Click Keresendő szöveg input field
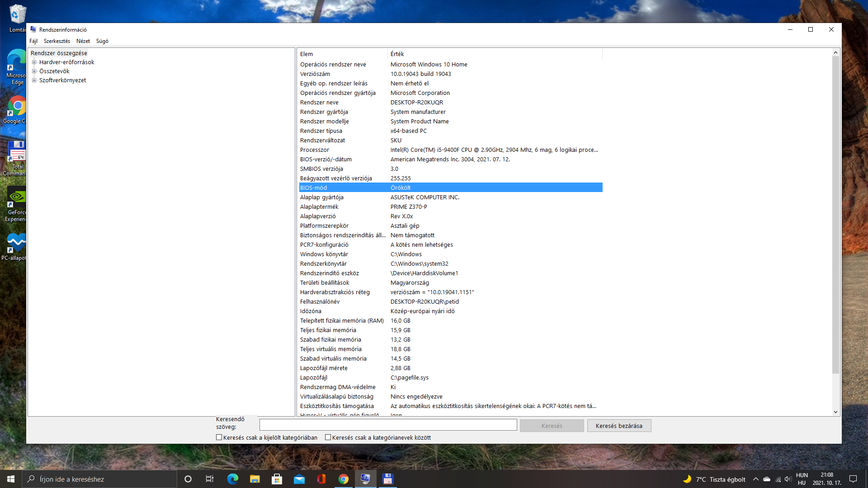The height and width of the screenshot is (488, 868). click(388, 425)
